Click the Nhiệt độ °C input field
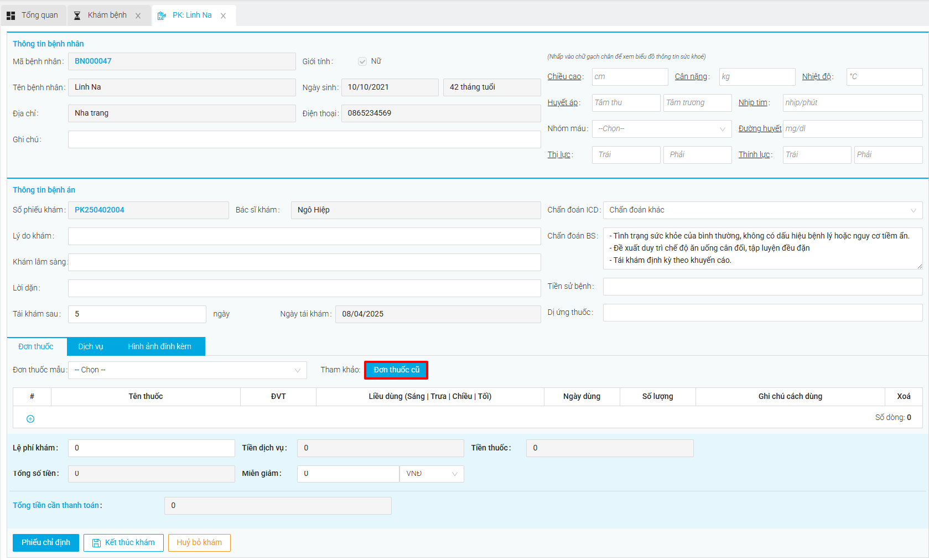The image size is (929, 560). point(884,77)
